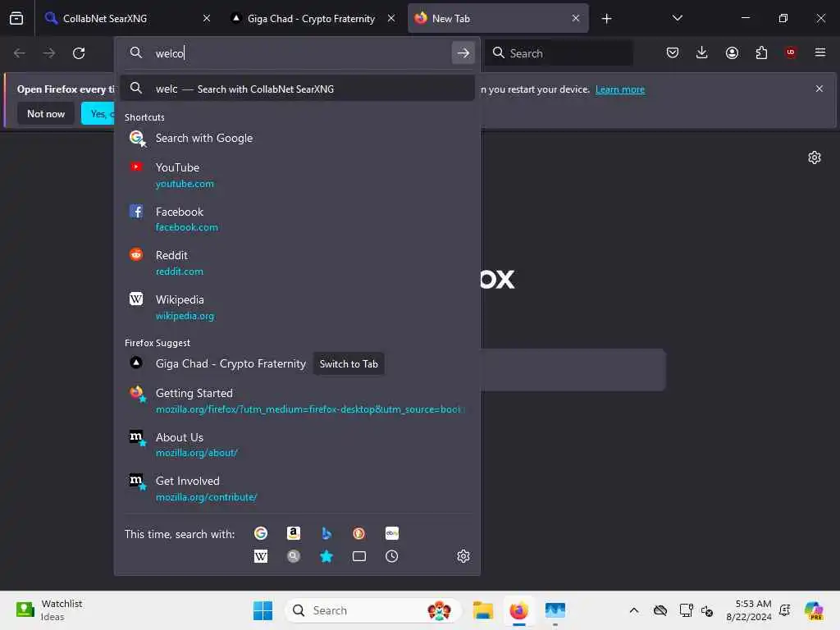Screen dimensions: 840x630
Task: Open the Watchlist Ideas widget
Action: 48,610
